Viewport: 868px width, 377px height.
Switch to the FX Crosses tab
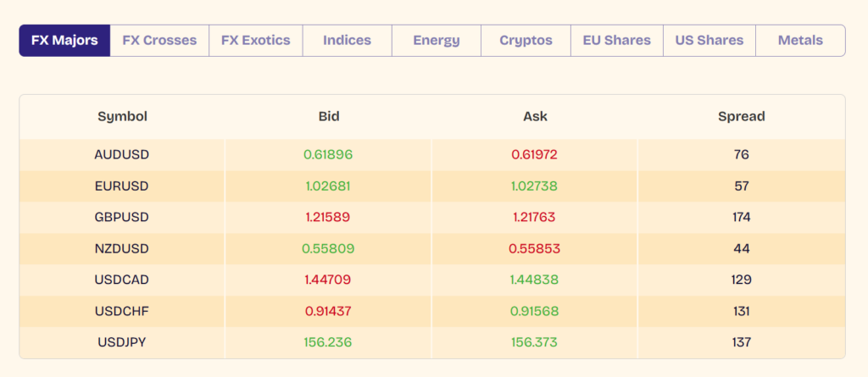[x=159, y=40]
